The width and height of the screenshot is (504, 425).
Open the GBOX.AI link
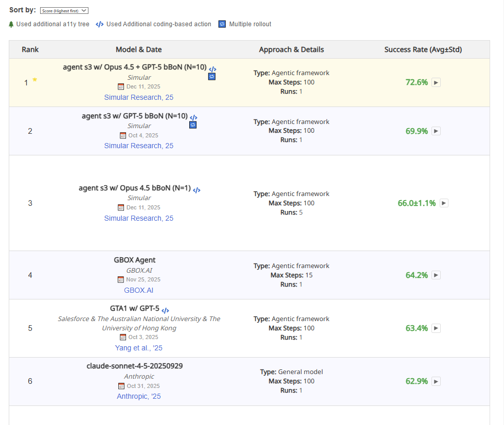[x=139, y=290]
